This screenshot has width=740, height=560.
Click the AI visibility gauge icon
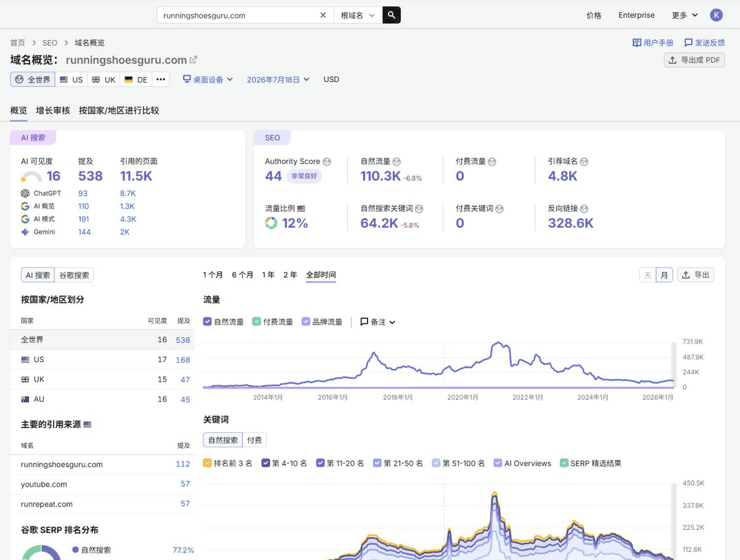tap(31, 178)
